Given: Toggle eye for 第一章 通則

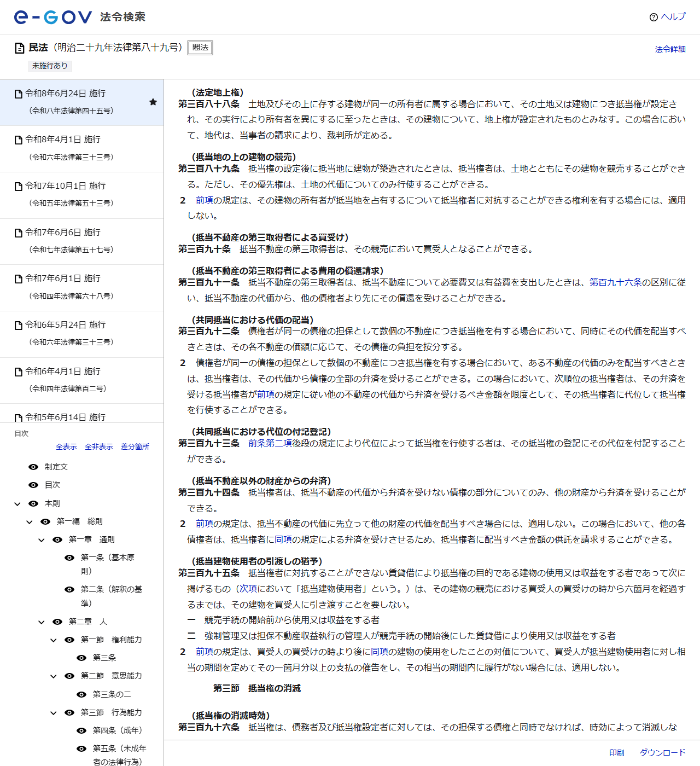Looking at the screenshot, I should (x=57, y=539).
